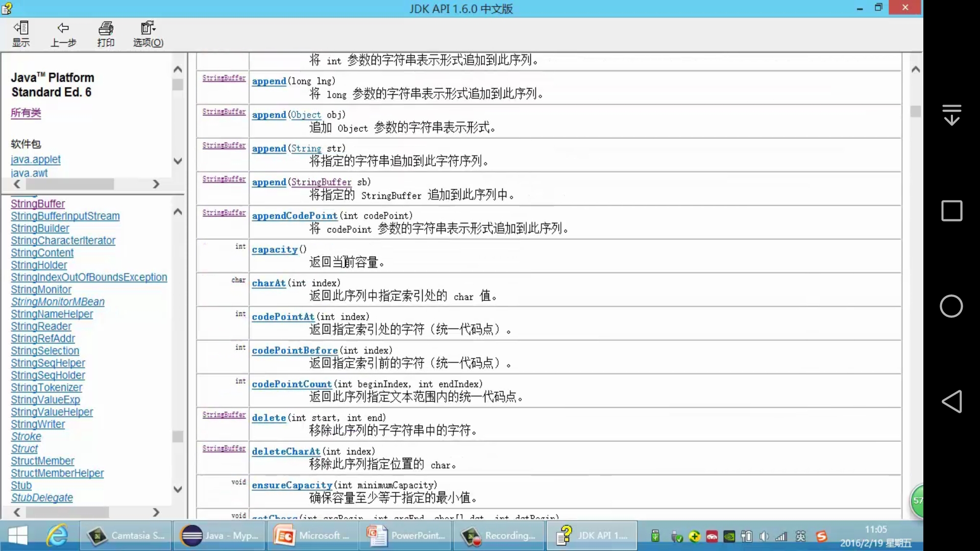980x551 pixels.
Task: Tap the circle home icon on right bar
Action: (951, 306)
